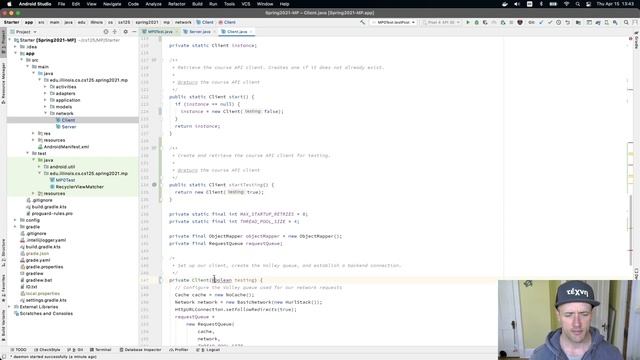Open MPOTest.testPost run configuration dropdown
The image size is (640, 360).
[x=393, y=22]
